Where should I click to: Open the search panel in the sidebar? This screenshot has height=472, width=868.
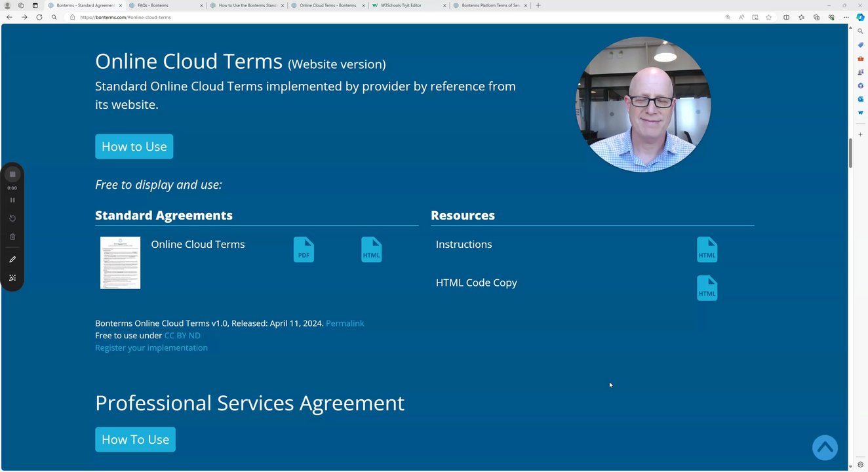point(859,31)
